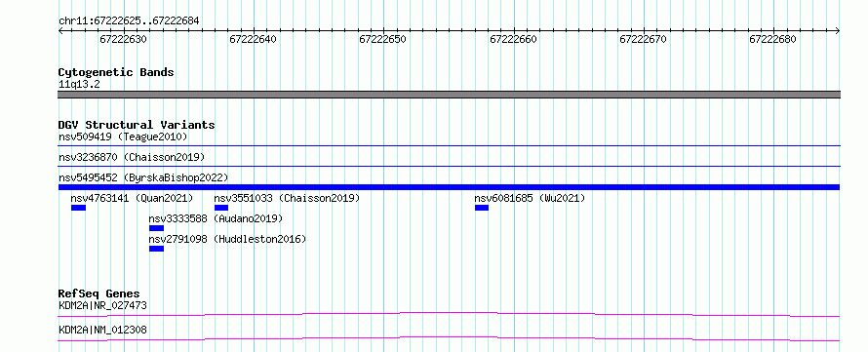This screenshot has height=352, width=868.
Task: Open nsv4763141 (Quan2021) variant label
Action: [x=132, y=198]
